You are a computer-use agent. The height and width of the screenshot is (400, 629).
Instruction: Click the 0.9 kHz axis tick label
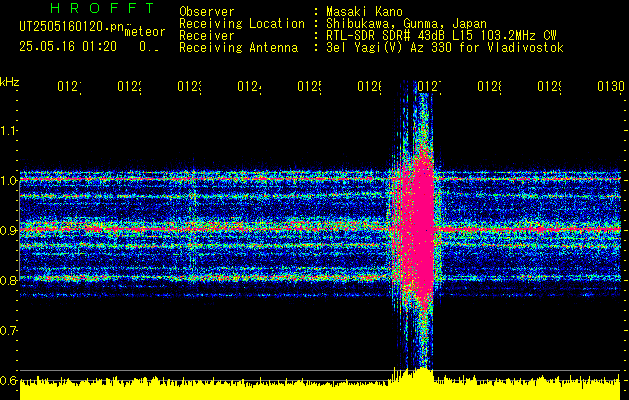(x=8, y=231)
